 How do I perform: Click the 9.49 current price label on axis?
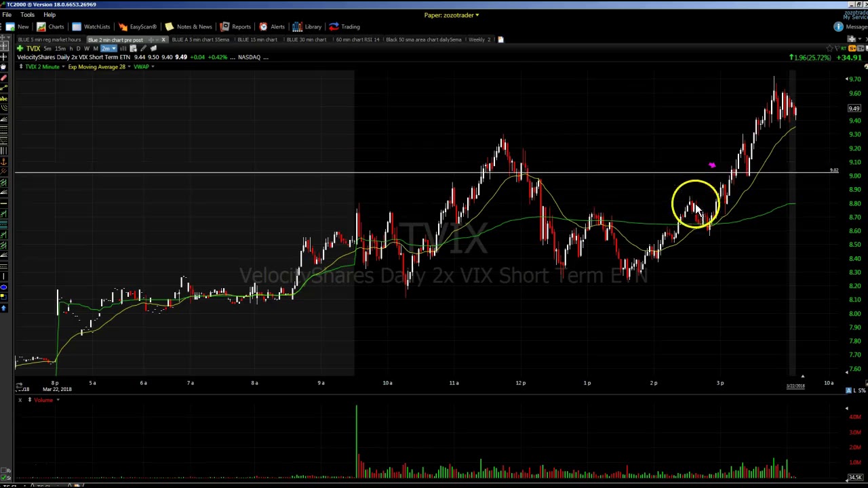(x=854, y=108)
